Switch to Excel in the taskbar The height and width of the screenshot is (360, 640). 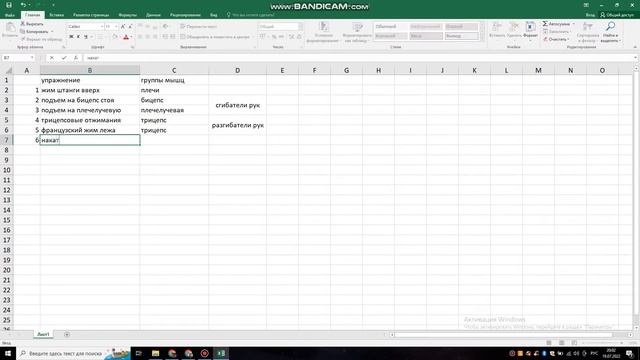tap(221, 353)
